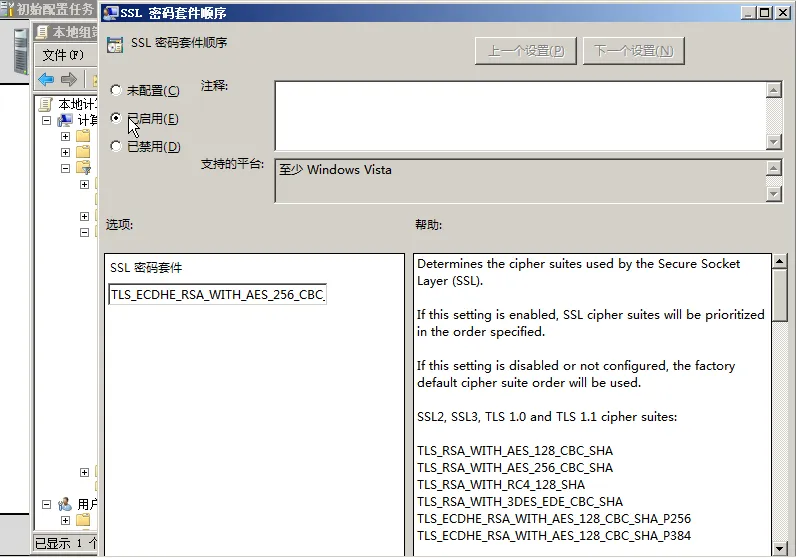Click the filtered folder icon in the tree

coord(83,168)
